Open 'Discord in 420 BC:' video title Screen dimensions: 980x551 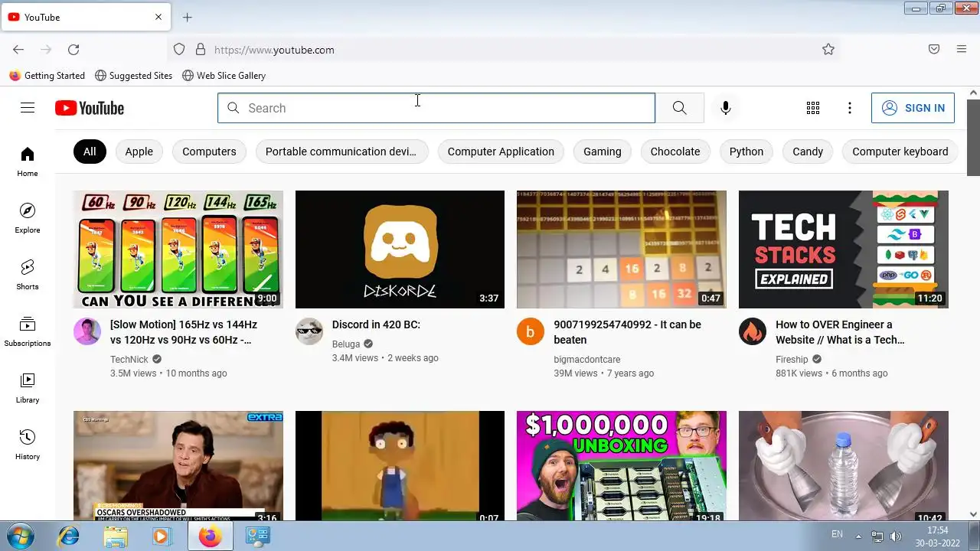[x=376, y=324]
